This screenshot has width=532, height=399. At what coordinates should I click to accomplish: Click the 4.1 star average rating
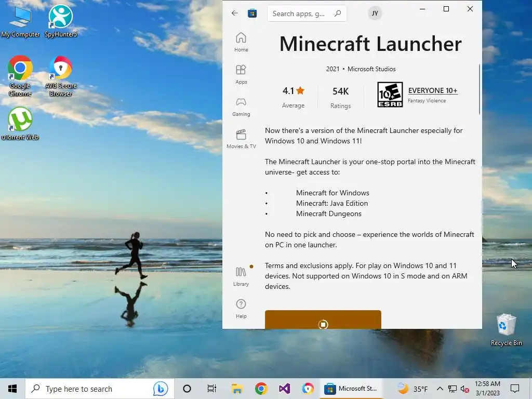click(294, 91)
